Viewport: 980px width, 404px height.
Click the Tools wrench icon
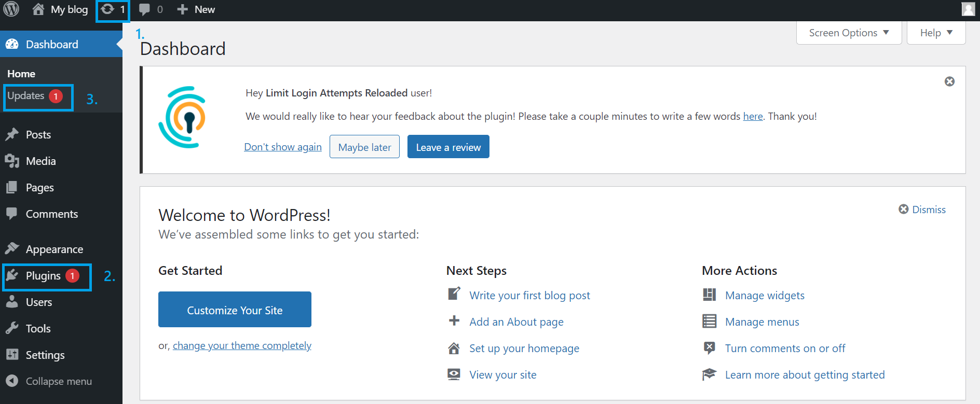tap(12, 329)
